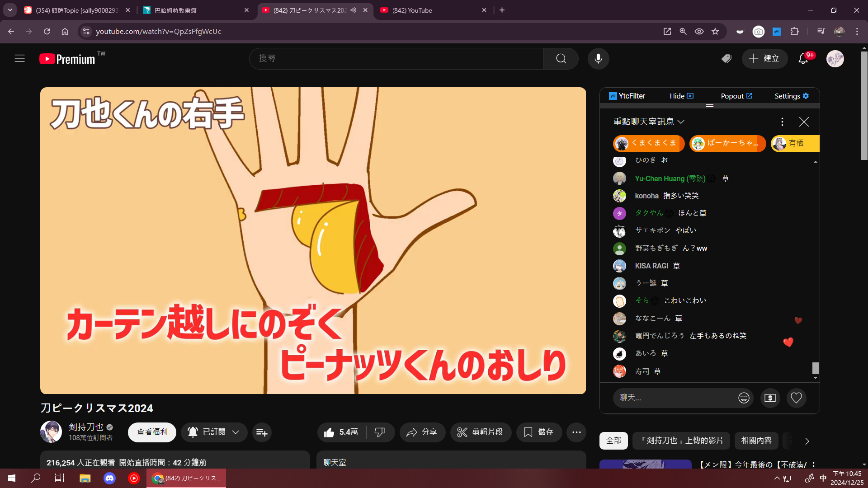Share the video via 分享 button
The image size is (868, 488).
(422, 432)
